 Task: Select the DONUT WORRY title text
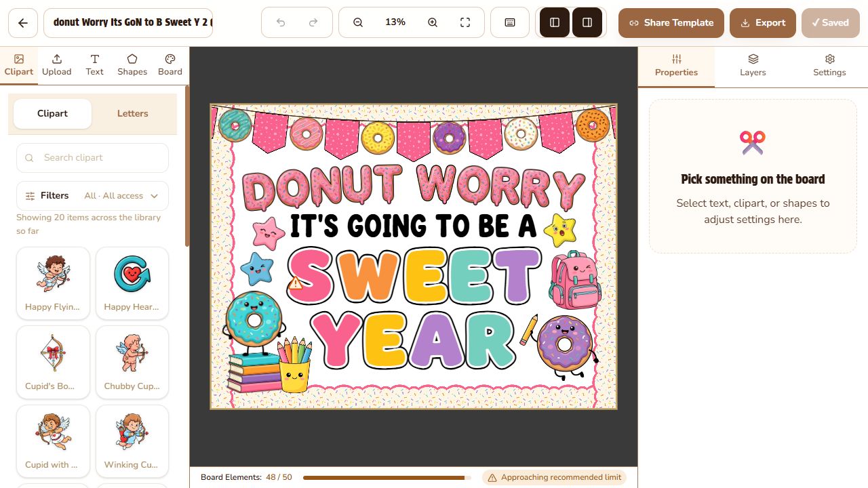coord(414,186)
